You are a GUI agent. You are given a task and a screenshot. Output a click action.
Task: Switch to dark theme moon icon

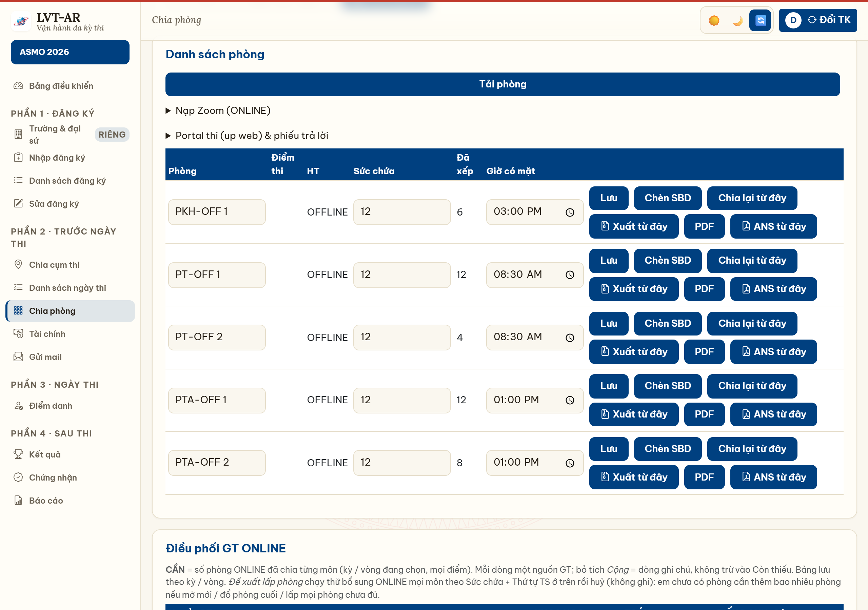[737, 20]
